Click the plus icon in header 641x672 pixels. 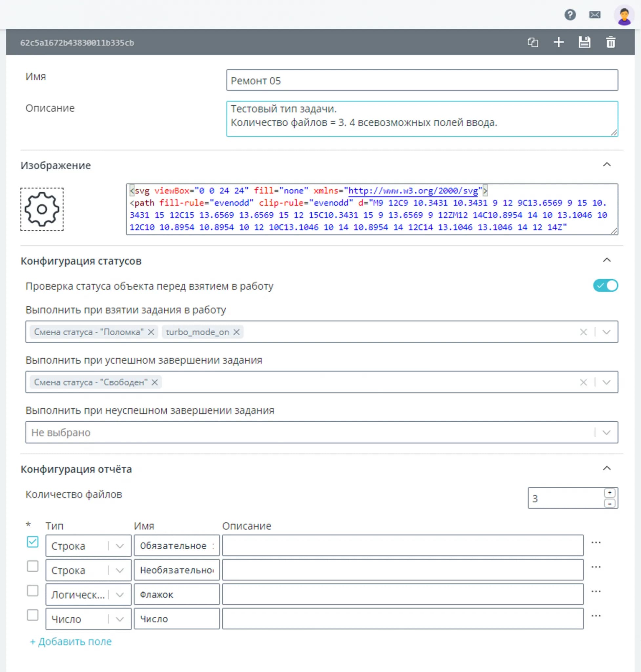click(x=558, y=42)
